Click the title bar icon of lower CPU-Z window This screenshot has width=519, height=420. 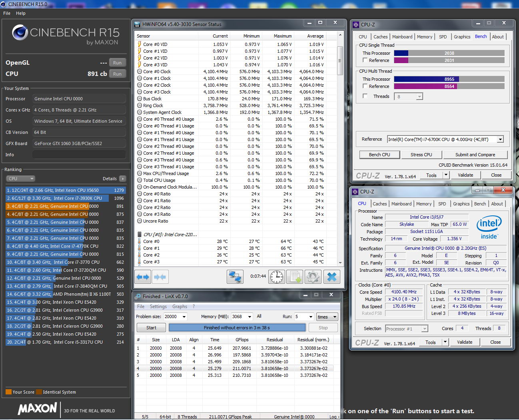point(355,192)
